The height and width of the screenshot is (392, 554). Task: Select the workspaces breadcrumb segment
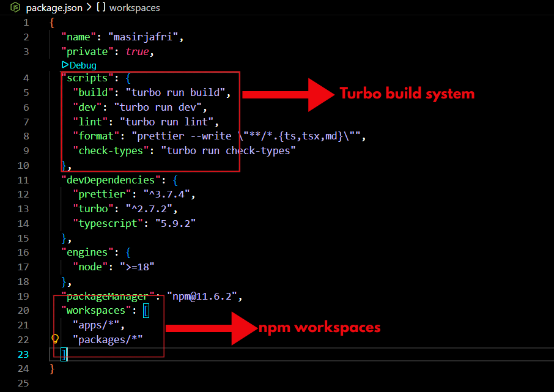click(x=135, y=8)
